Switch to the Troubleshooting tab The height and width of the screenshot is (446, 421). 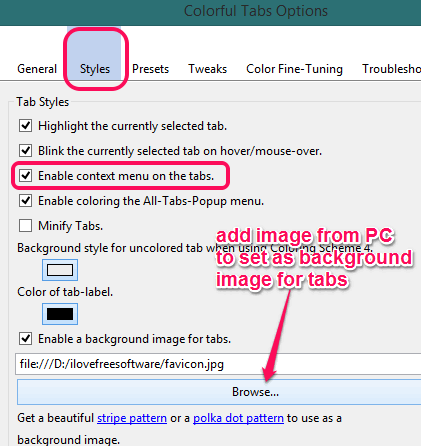click(391, 69)
